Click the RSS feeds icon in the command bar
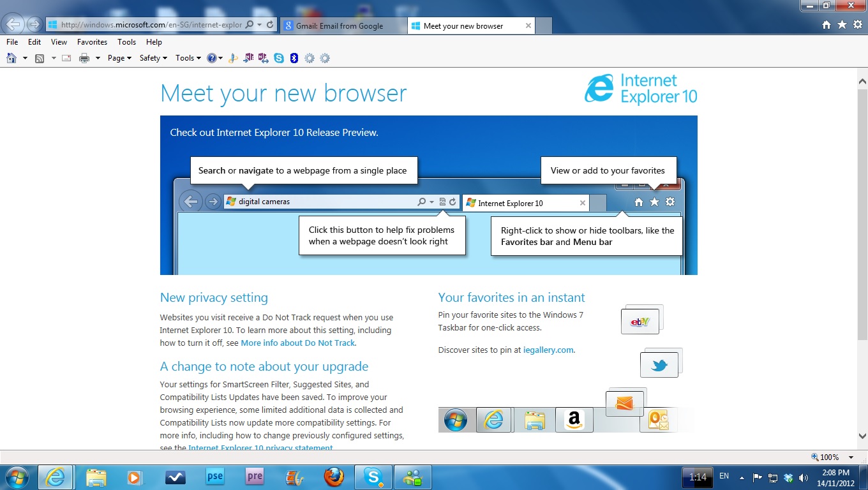This screenshot has height=490, width=868. pos(40,58)
